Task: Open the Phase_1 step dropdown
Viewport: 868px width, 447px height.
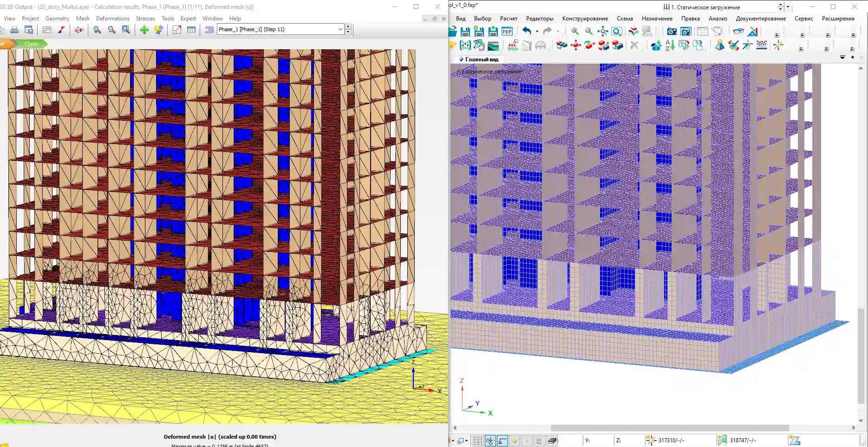Action: coord(340,29)
